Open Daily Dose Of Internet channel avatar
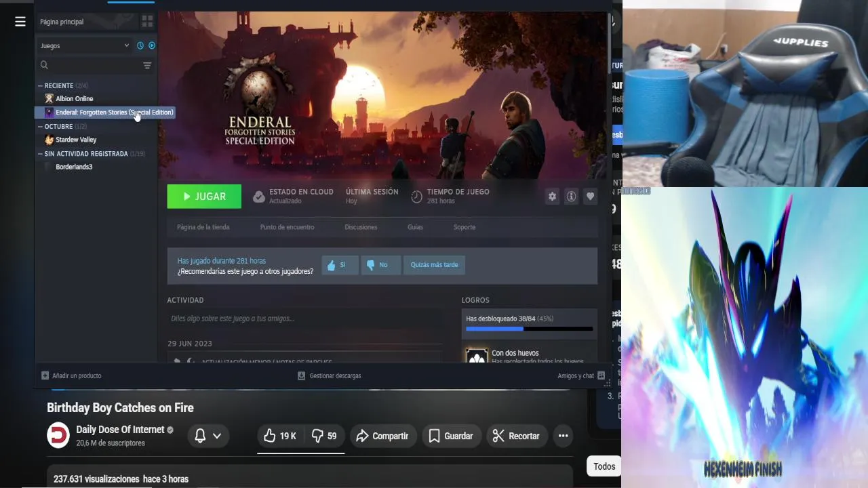Viewport: 868px width, 488px height. (x=58, y=435)
